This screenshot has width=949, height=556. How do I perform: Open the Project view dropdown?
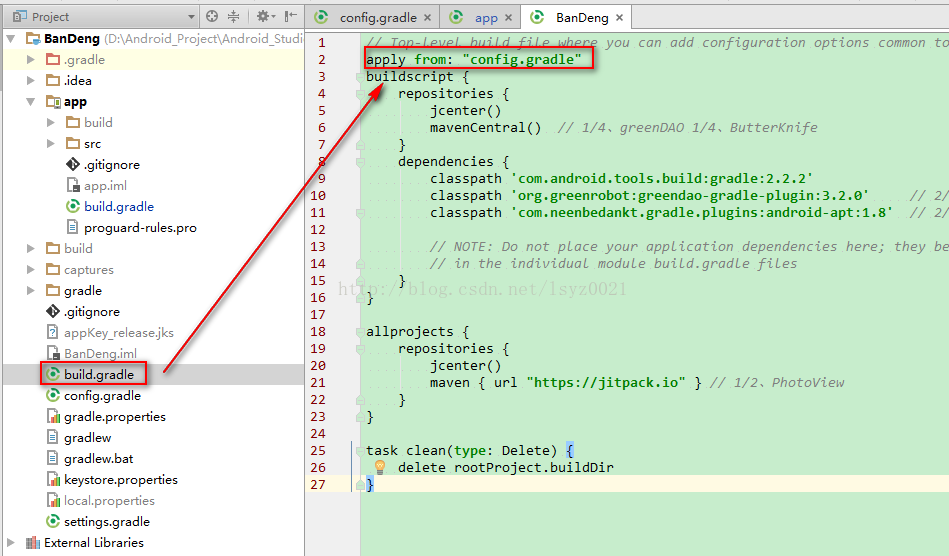(x=191, y=17)
